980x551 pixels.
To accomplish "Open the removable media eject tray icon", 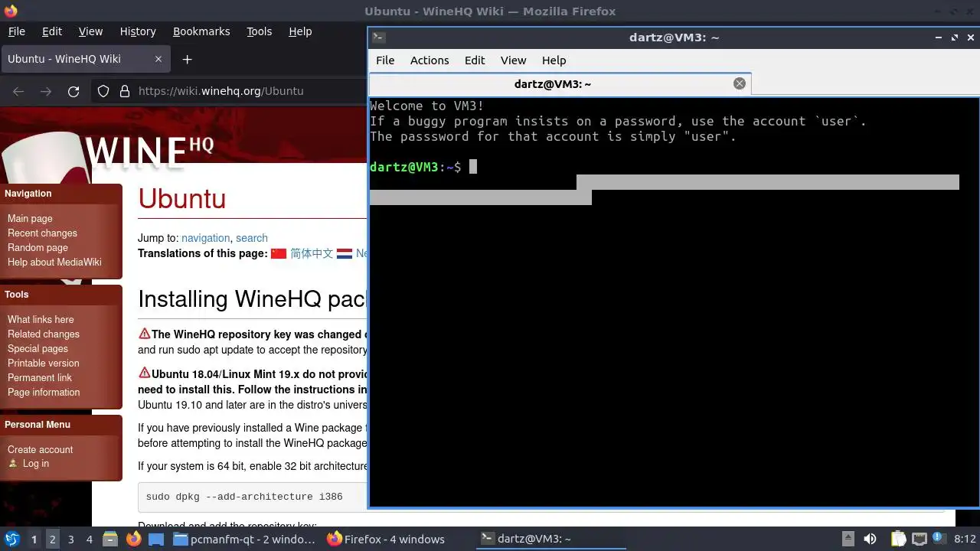I will (x=848, y=539).
